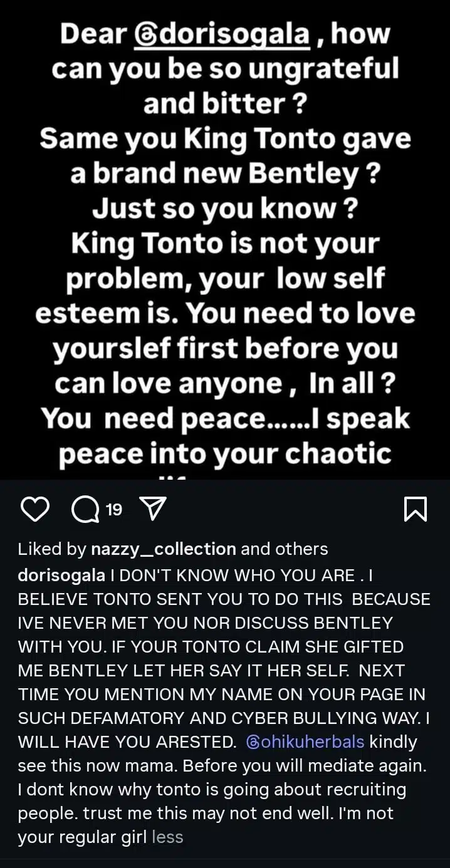Viewport: 450px width, 868px height.
Task: Click the Threads logo beside ohikuherbals
Action: pyautogui.click(x=253, y=743)
